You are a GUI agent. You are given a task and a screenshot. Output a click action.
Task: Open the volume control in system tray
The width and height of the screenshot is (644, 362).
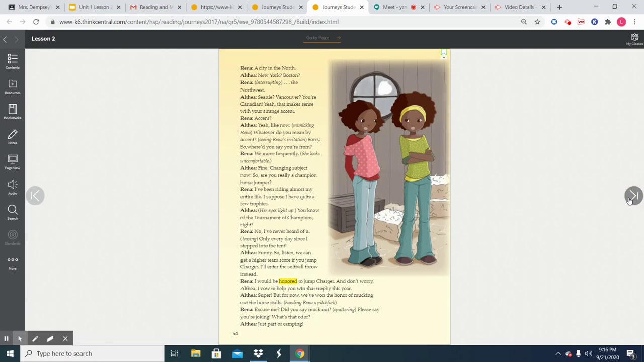tap(589, 353)
